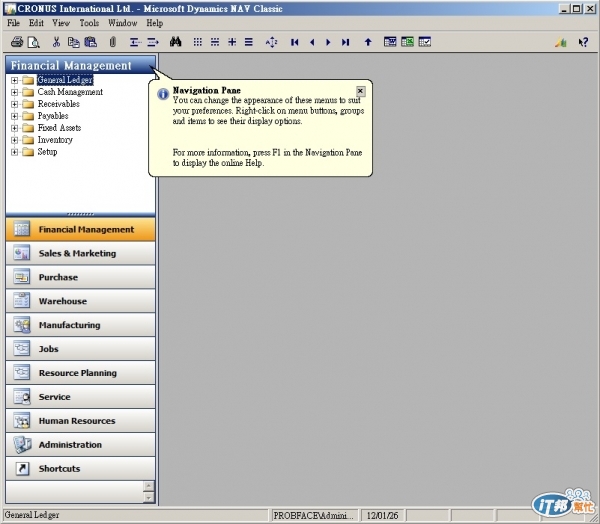Click the increase indent toolbar icon
The width and height of the screenshot is (600, 524).
pyautogui.click(x=153, y=42)
